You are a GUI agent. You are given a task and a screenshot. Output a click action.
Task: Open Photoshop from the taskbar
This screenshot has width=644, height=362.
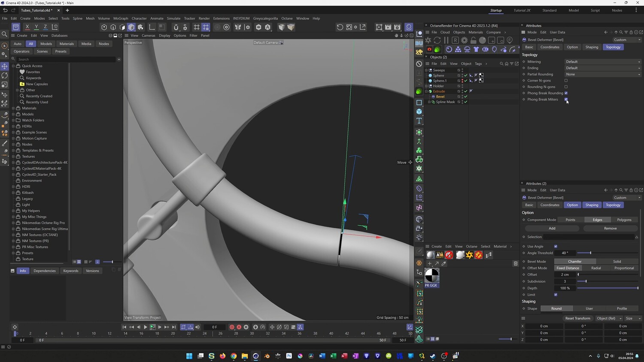[x=289, y=356]
